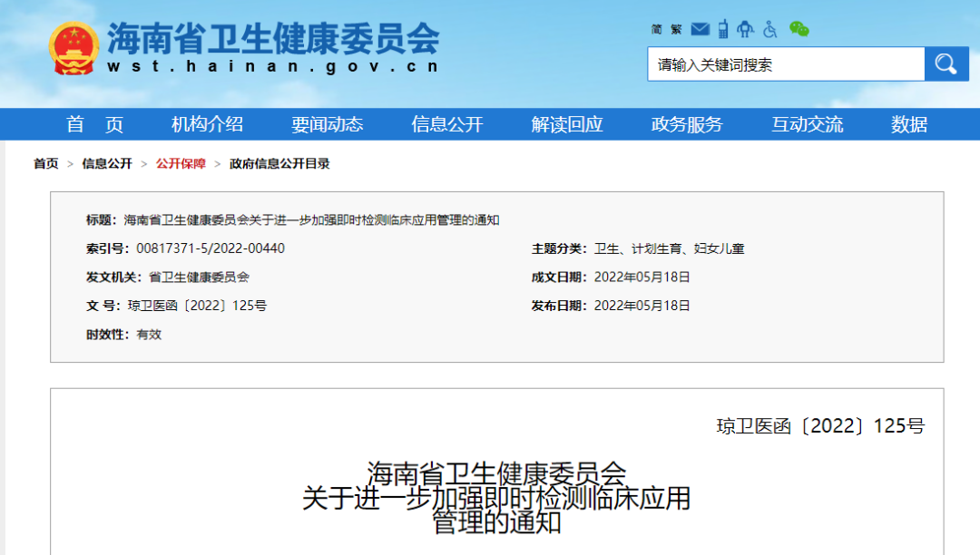Click the red 公开保障 breadcrumb link

[181, 164]
